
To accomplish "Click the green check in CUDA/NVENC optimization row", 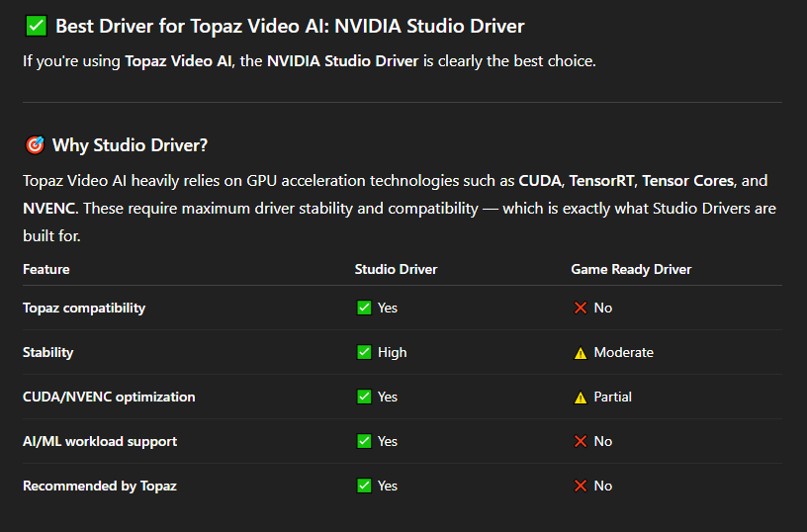I will pyautogui.click(x=364, y=397).
